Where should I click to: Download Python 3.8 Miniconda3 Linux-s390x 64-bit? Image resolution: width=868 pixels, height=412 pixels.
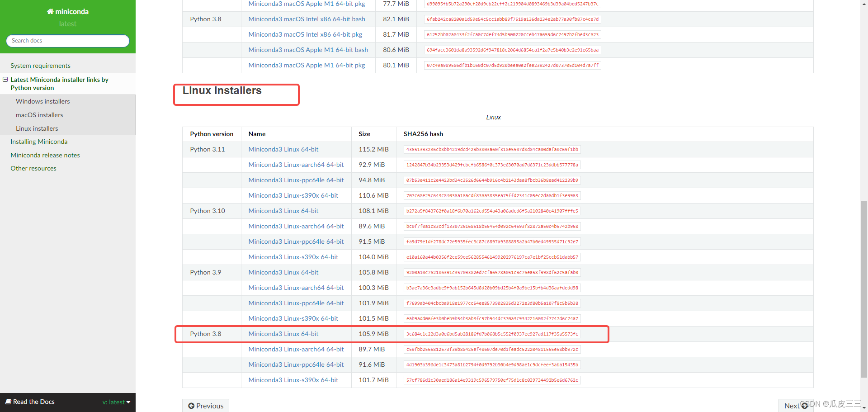pyautogui.click(x=293, y=380)
